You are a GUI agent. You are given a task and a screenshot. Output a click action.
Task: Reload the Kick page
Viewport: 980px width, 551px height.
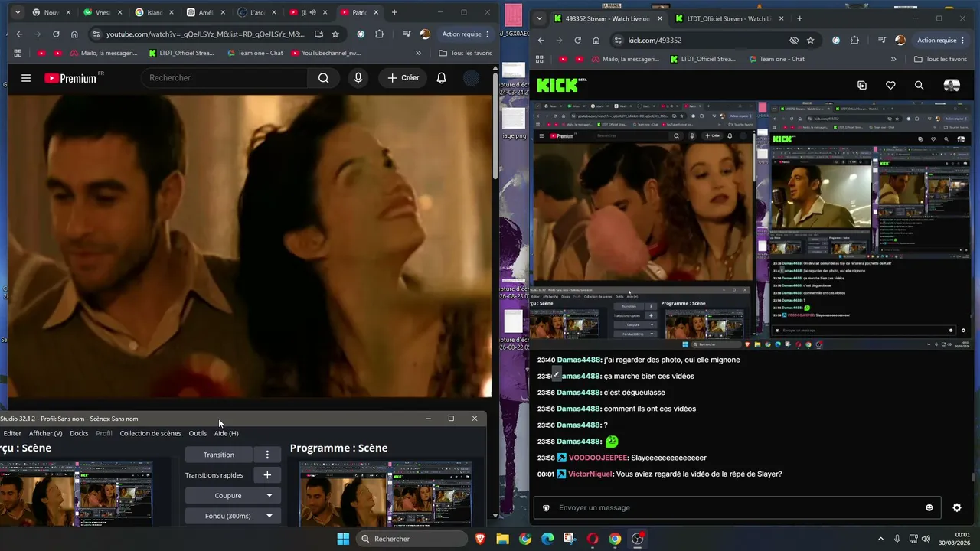pyautogui.click(x=578, y=41)
